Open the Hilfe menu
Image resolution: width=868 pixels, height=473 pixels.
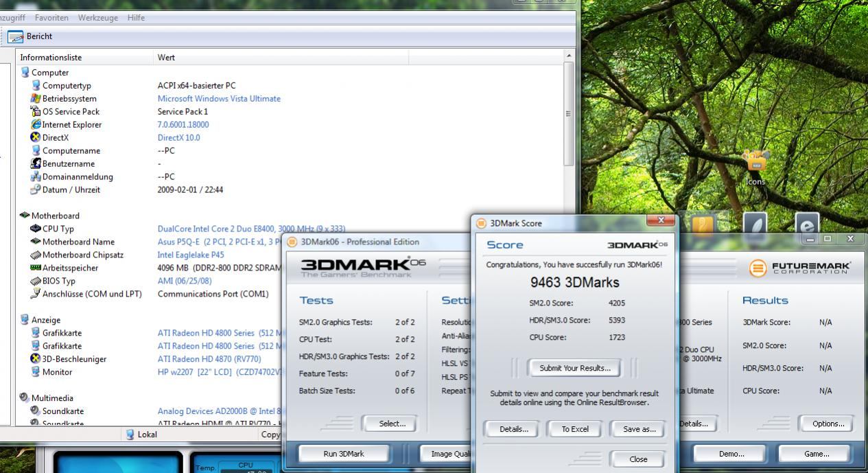click(136, 18)
